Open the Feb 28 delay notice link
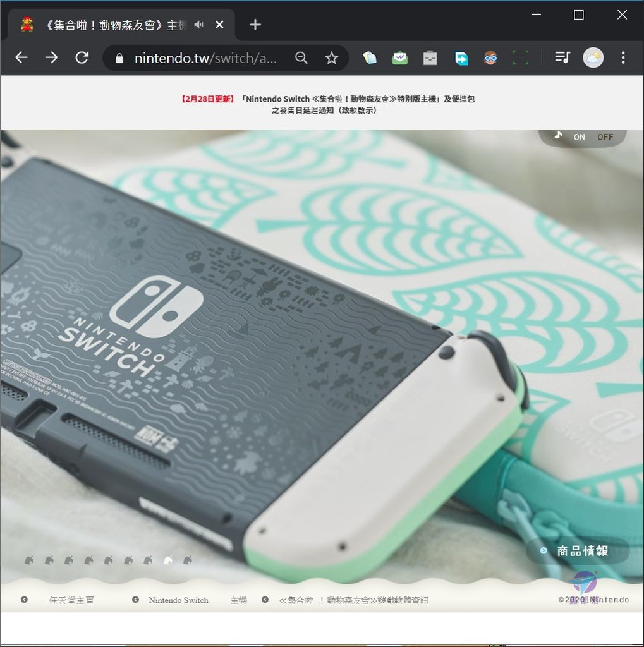The width and height of the screenshot is (644, 647). (x=327, y=104)
